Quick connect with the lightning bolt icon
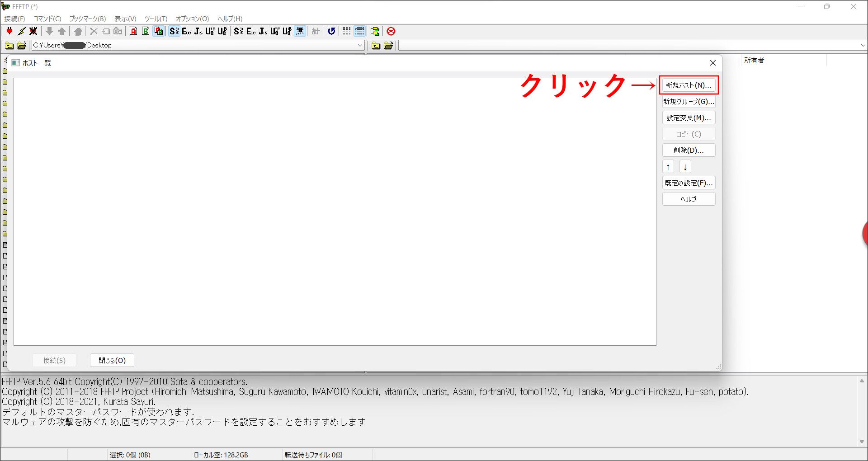 21,31
